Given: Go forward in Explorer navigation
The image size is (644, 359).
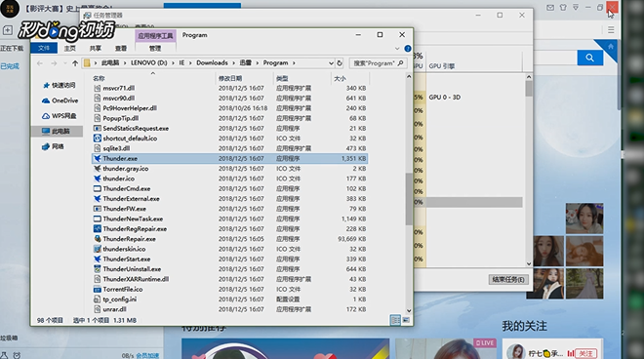Looking at the screenshot, I should pyautogui.click(x=54, y=63).
